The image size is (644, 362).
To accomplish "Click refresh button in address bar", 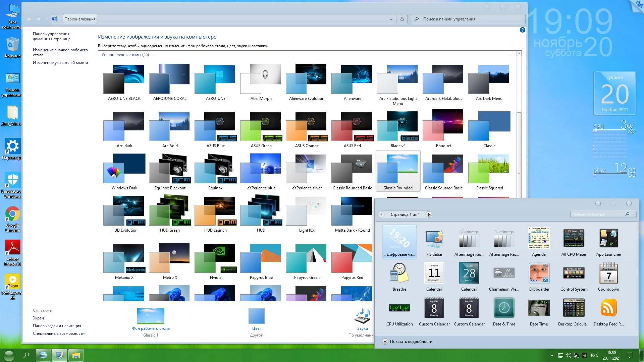I will tap(402, 19).
